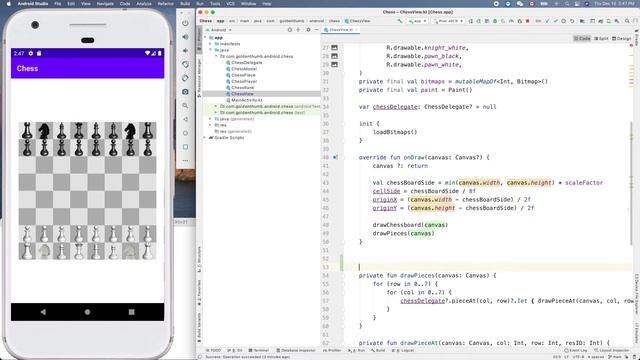Image resolution: width=640 pixels, height=360 pixels.
Task: Open ChessDelegate in project tree
Action: pos(247,62)
